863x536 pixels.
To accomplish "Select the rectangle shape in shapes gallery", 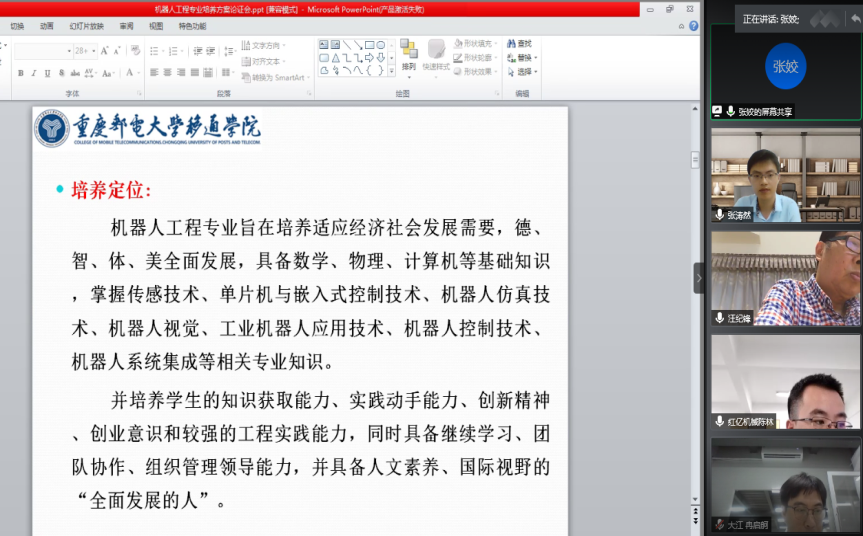I will point(369,45).
